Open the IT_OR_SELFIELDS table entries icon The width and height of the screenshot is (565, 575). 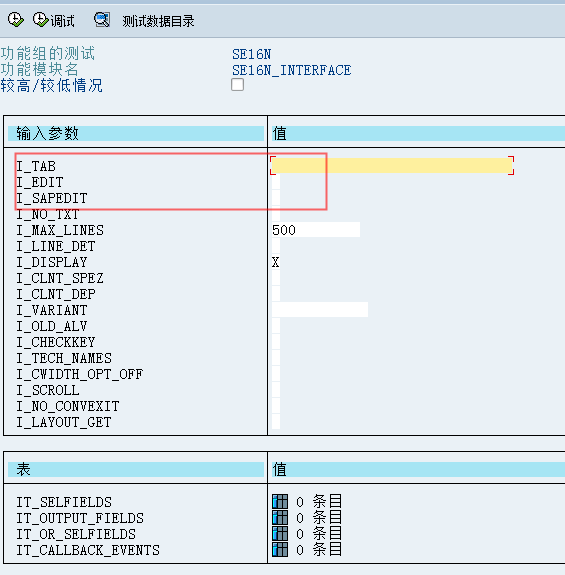(280, 534)
